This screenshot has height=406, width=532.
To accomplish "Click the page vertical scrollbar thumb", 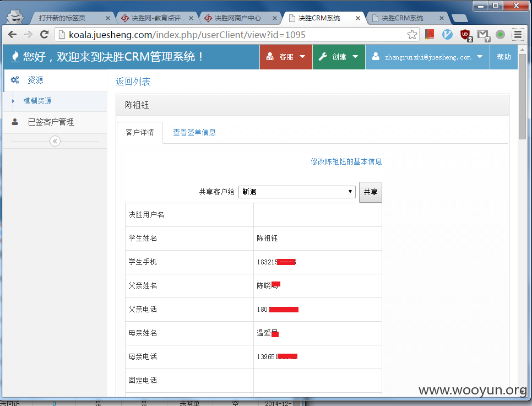I will (522, 97).
